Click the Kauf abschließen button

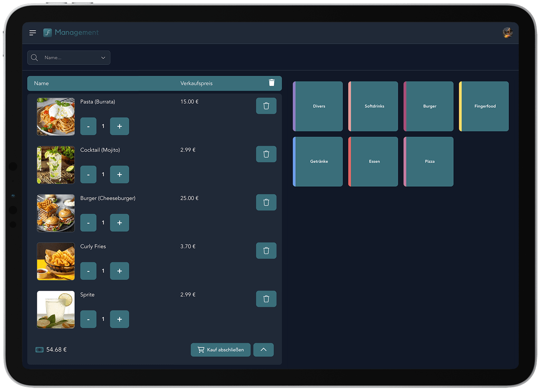pyautogui.click(x=220, y=349)
